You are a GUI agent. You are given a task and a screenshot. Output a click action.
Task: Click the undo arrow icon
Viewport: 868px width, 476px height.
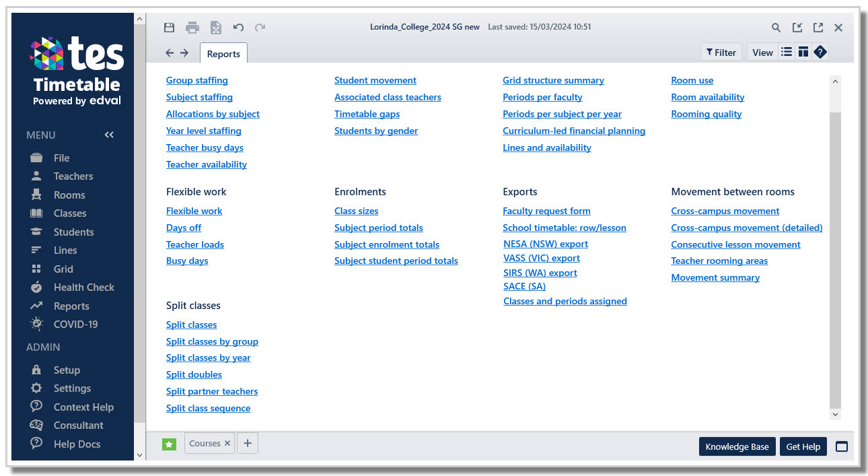238,28
